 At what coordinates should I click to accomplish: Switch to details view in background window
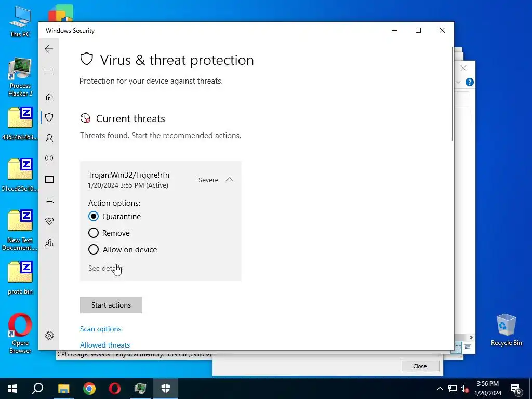click(458, 348)
